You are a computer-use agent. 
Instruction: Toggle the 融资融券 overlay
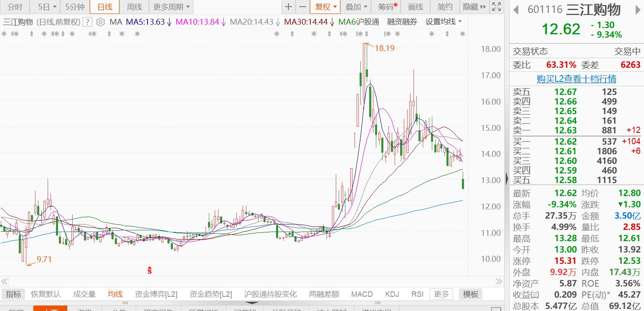coord(402,22)
